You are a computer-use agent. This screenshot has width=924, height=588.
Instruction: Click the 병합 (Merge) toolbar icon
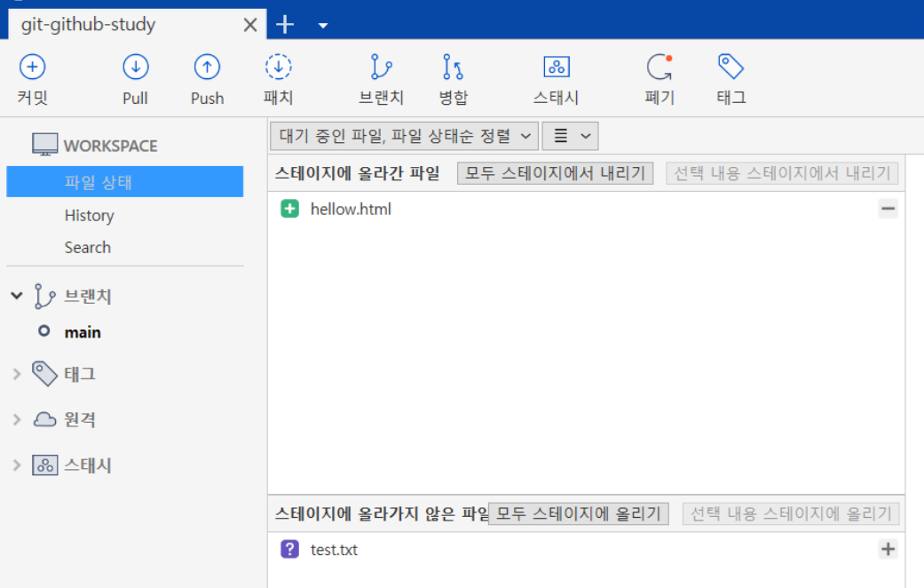[x=453, y=68]
